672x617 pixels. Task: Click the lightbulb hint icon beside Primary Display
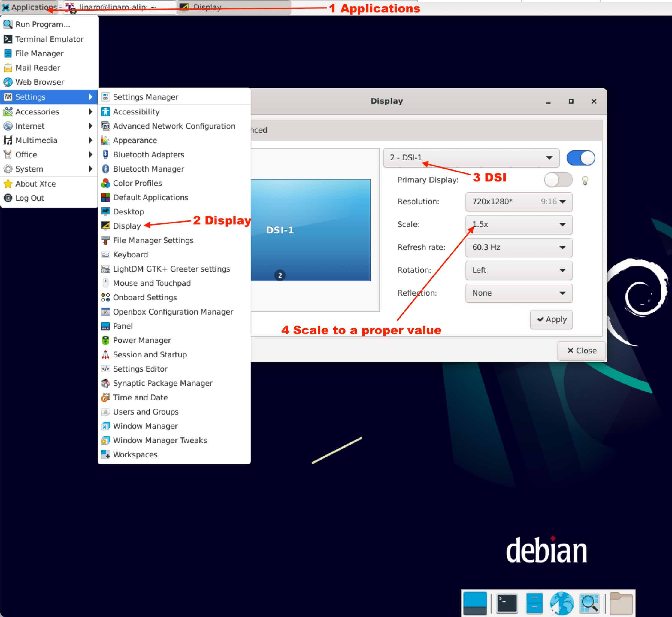coord(585,181)
